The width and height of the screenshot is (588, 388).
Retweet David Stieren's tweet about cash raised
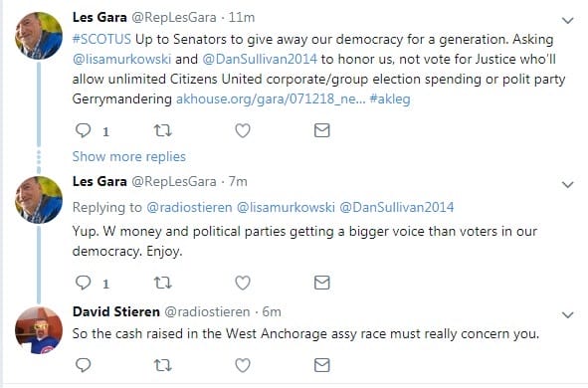163,365
